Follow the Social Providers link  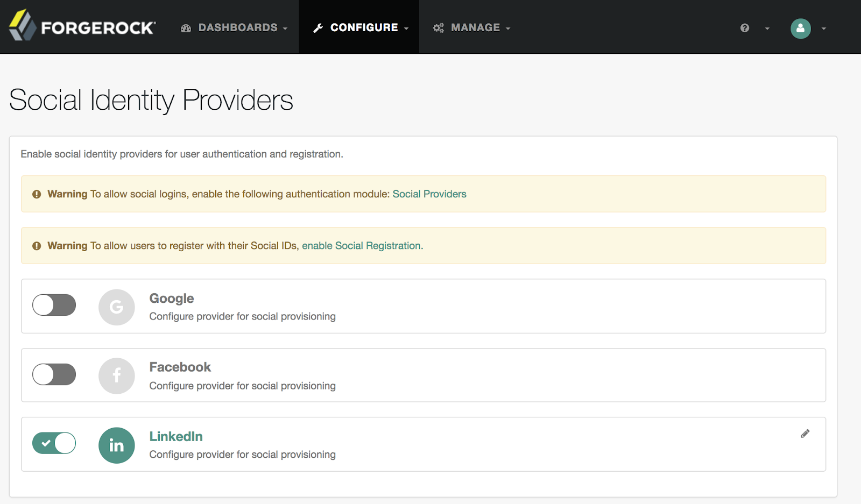click(429, 194)
